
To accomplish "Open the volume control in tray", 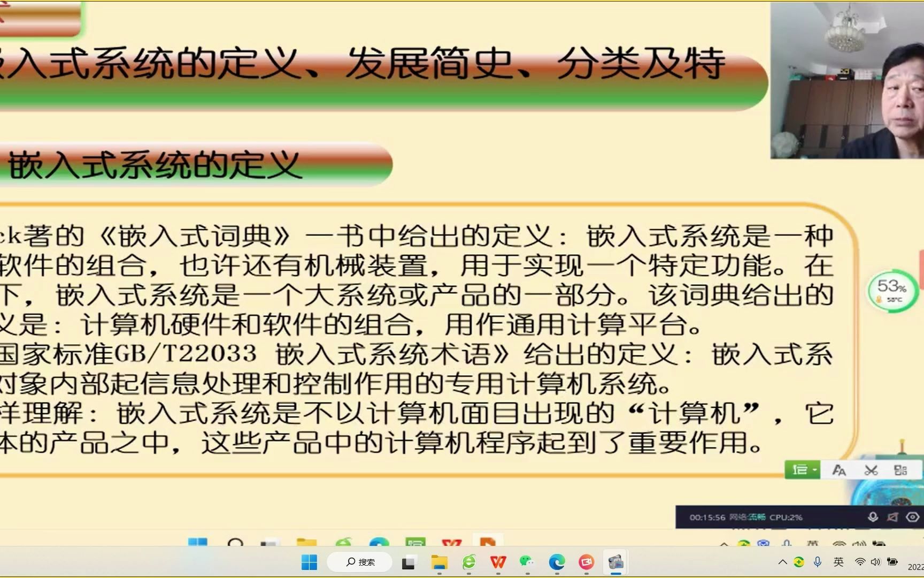I will tap(875, 562).
